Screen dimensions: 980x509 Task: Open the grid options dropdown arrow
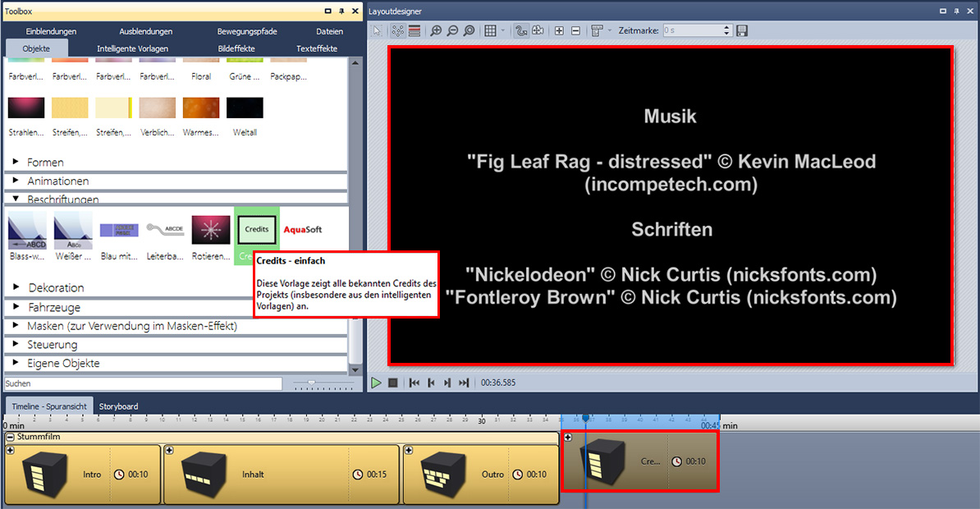click(503, 30)
